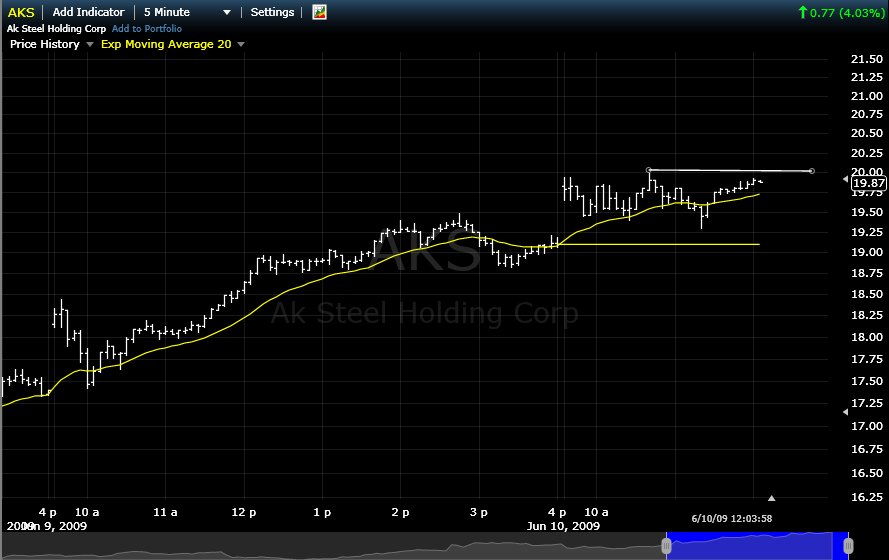
Task: Click the chart image icon next to Settings
Action: tap(319, 12)
